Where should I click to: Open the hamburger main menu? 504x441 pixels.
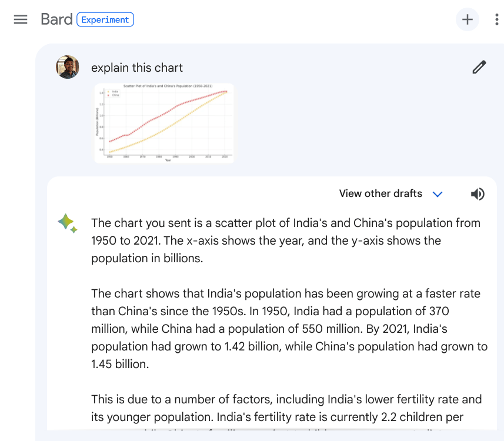(x=21, y=19)
